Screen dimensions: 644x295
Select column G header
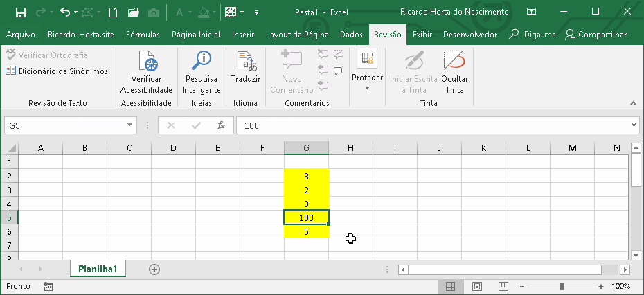point(306,148)
